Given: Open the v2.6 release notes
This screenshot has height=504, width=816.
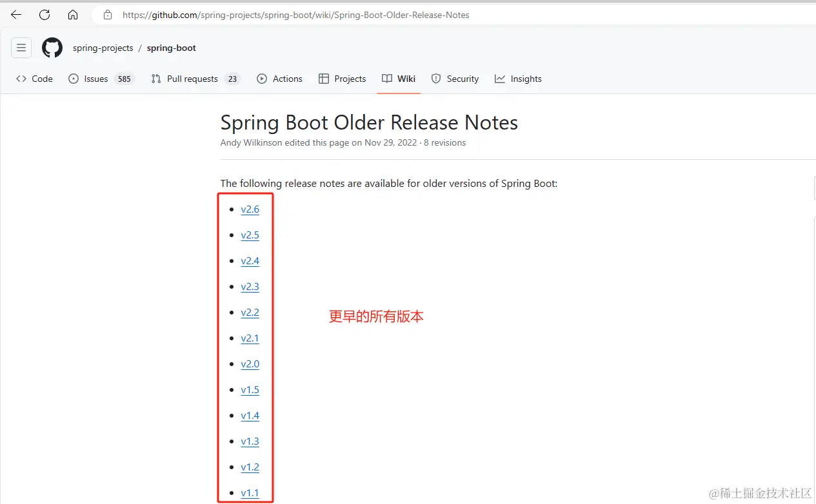Looking at the screenshot, I should (x=250, y=209).
